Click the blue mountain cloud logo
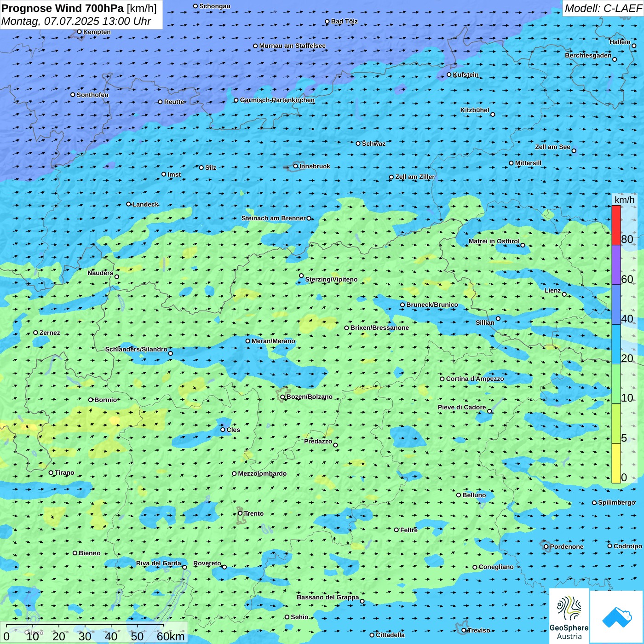 pyautogui.click(x=617, y=617)
